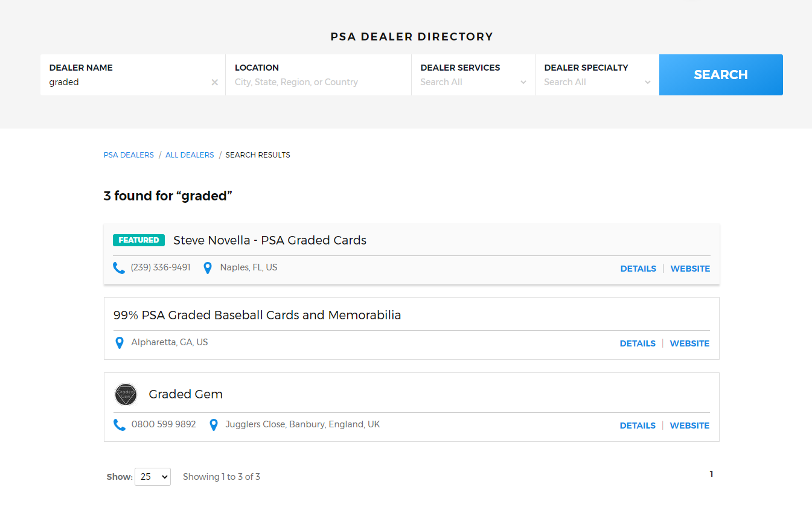Viewport: 812px width, 507px height.
Task: Click the 3 found for graded heading
Action: (168, 196)
